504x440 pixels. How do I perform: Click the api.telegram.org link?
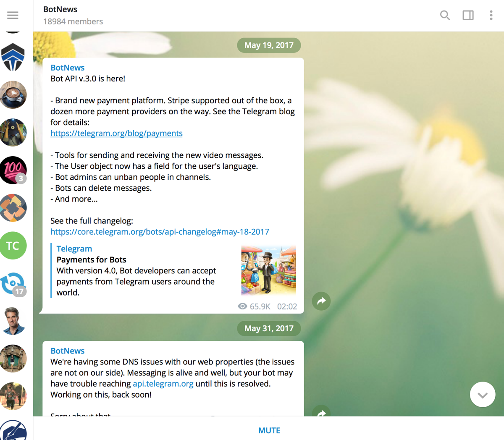(x=163, y=384)
